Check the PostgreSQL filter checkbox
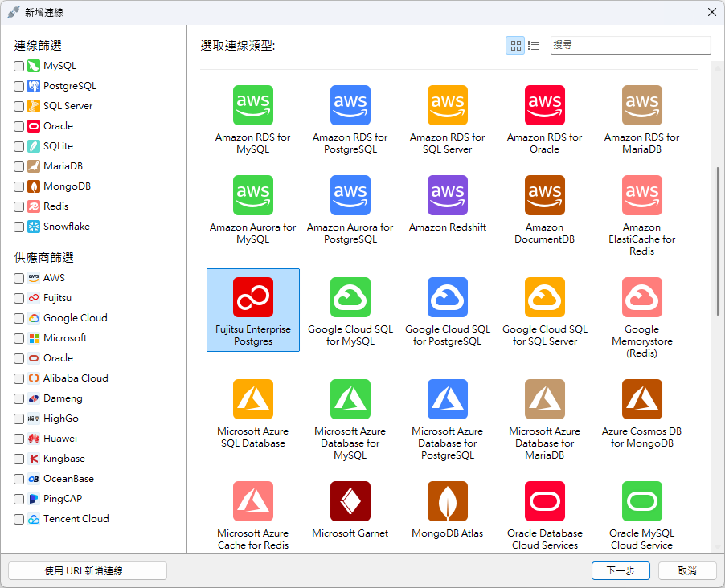The height and width of the screenshot is (588, 725). tap(19, 86)
